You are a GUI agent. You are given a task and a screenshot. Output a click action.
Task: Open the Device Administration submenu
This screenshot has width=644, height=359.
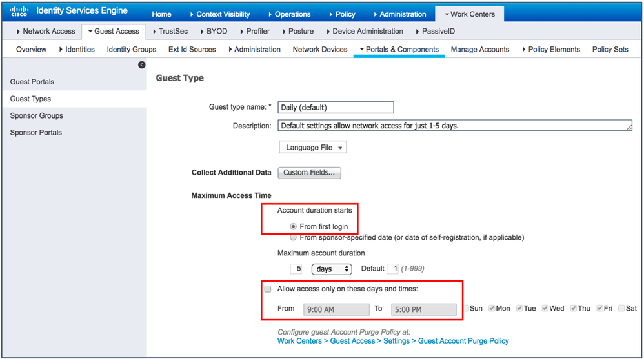pyautogui.click(x=365, y=31)
